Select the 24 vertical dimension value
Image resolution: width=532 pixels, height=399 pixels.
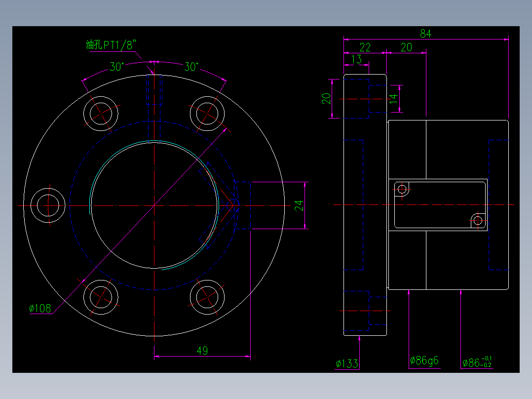pyautogui.click(x=299, y=205)
